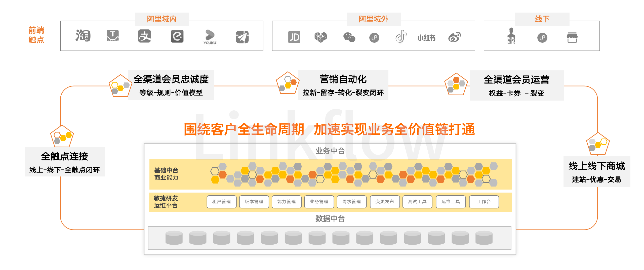644x270 pixels.
Task: Select the Tmall cat icon
Action: (112, 36)
